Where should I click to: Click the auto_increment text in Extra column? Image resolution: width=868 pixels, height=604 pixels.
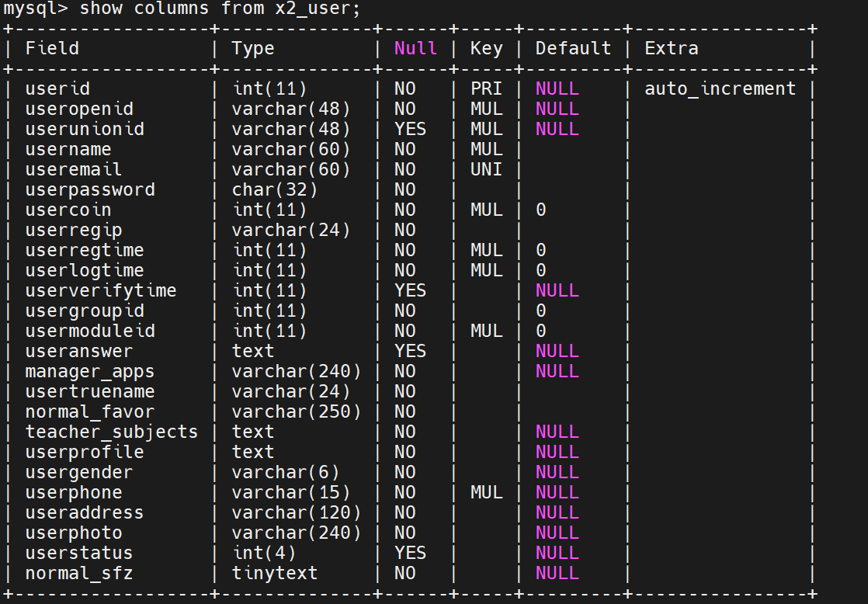click(720, 89)
